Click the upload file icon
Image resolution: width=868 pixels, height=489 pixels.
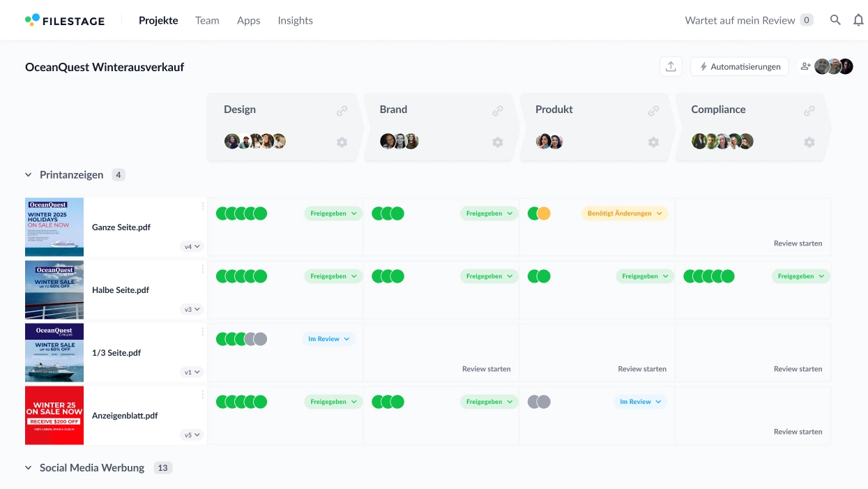pyautogui.click(x=671, y=66)
